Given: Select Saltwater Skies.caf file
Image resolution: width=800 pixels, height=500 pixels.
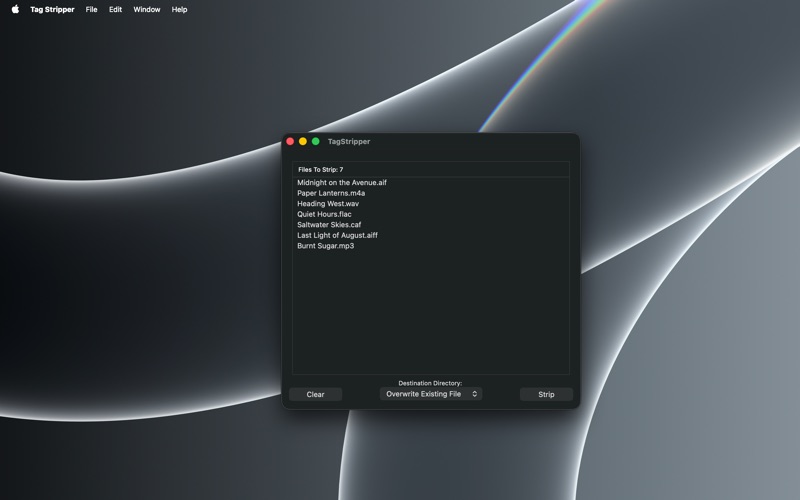Looking at the screenshot, I should pyautogui.click(x=431, y=225).
